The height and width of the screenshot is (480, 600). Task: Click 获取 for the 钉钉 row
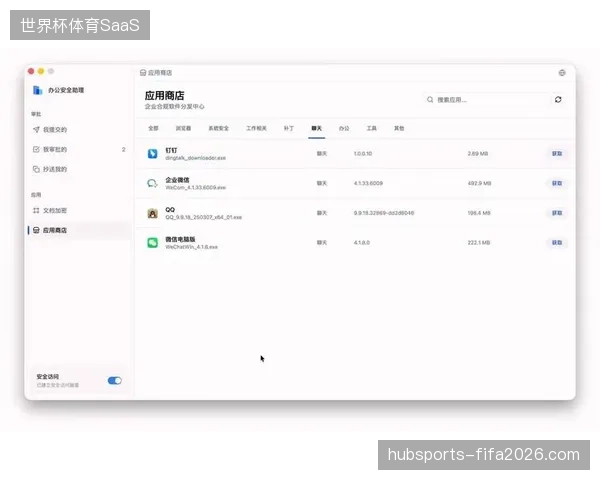pos(557,153)
